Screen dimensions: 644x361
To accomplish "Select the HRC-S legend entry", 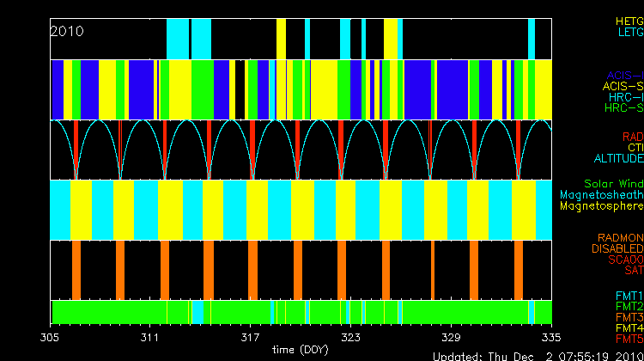I will (x=623, y=108).
